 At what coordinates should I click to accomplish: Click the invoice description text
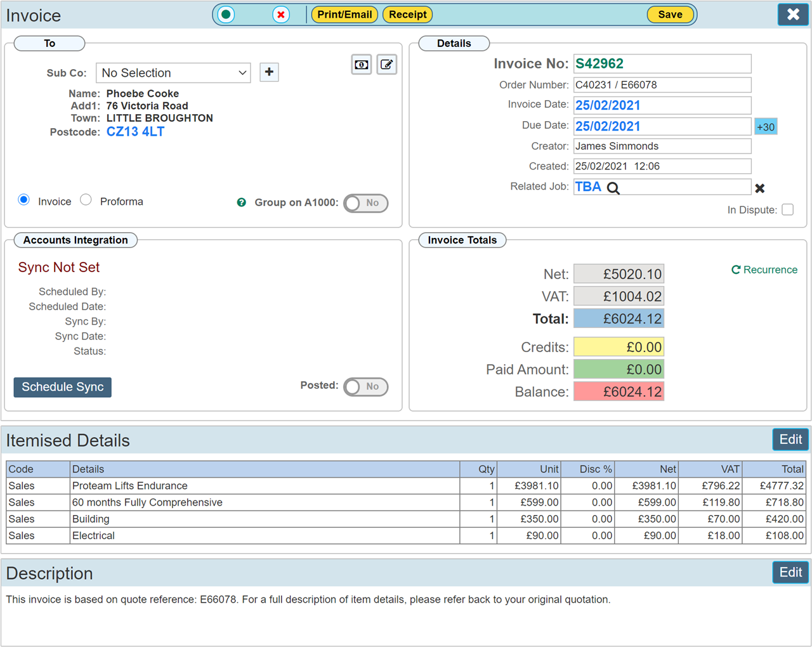308,599
